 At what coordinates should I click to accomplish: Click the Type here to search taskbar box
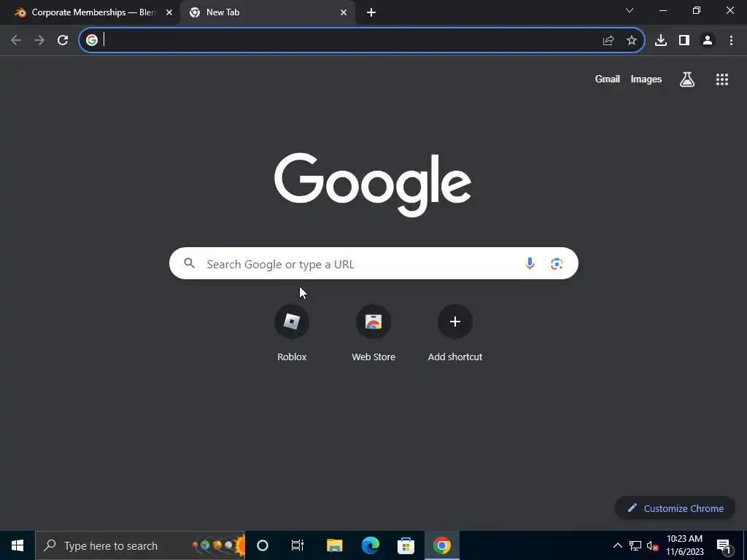coord(140,545)
